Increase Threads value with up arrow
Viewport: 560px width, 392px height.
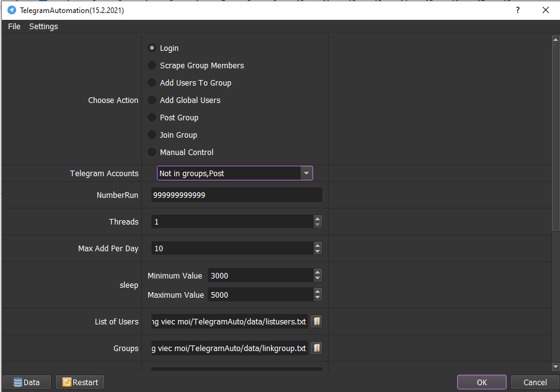pos(317,218)
